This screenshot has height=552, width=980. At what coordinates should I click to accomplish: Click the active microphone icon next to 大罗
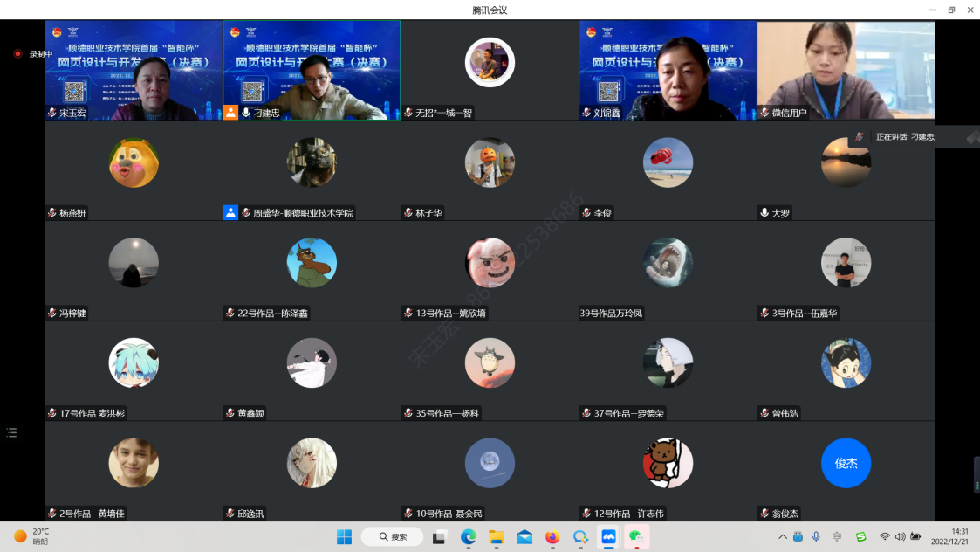click(764, 212)
